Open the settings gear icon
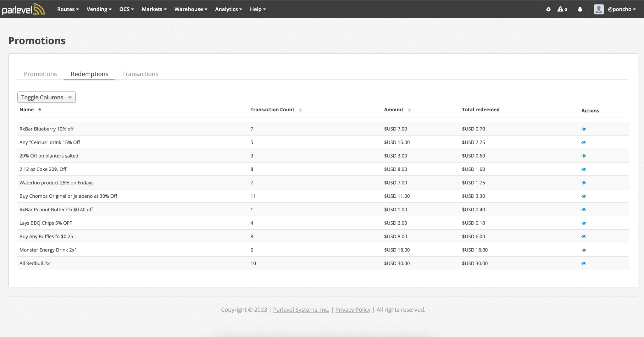This screenshot has height=337, width=644. pos(548,9)
